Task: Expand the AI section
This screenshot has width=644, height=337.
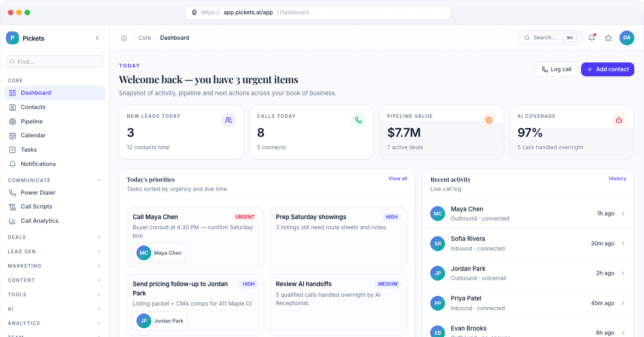Action: pos(99,309)
